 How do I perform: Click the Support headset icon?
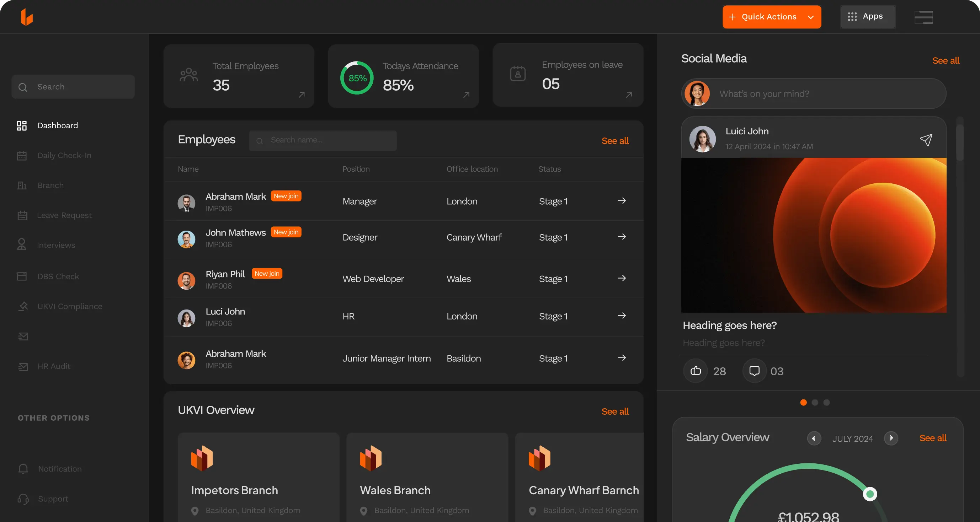click(23, 499)
